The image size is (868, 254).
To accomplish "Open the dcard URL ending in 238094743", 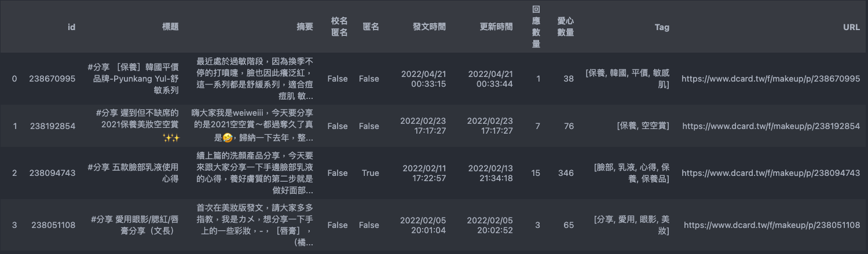I will point(771,173).
